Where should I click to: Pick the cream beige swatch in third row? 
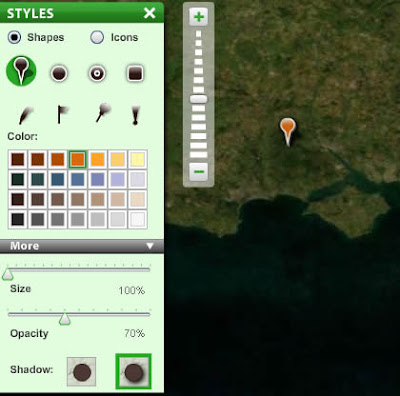138,199
